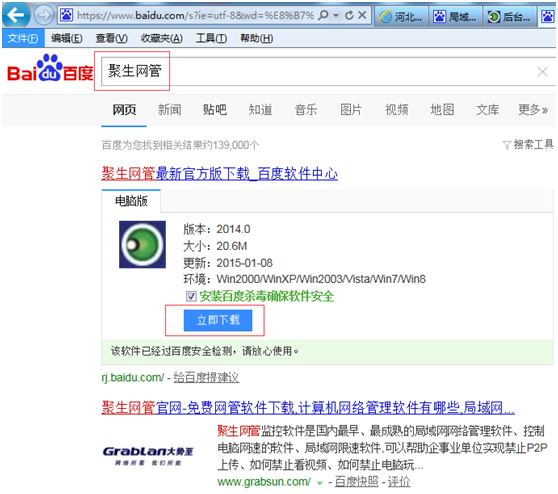This screenshot has height=494, width=558.
Task: Stop loading with the address bar X
Action: 362,15
